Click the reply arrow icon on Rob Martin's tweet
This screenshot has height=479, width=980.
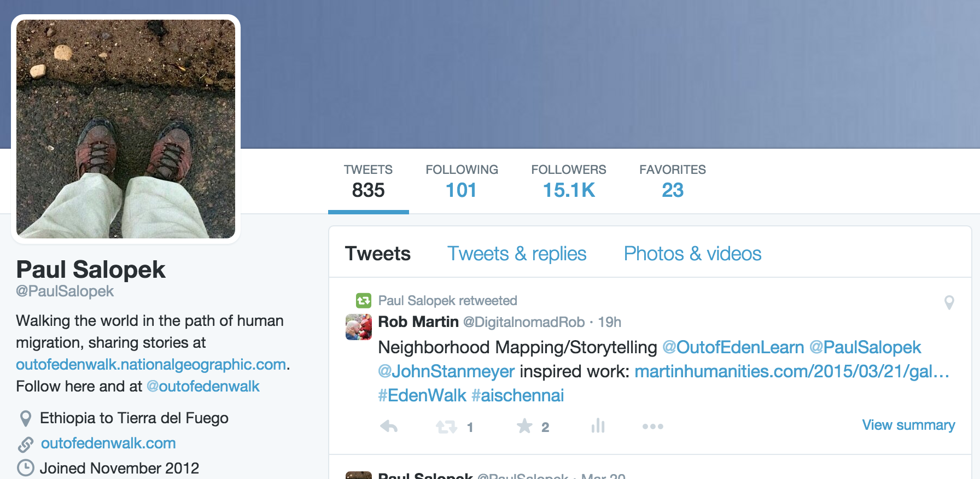tap(389, 427)
